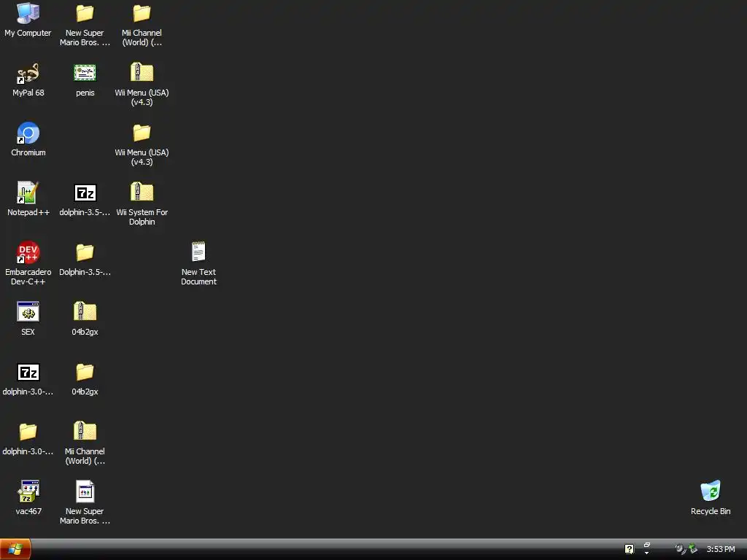The height and width of the screenshot is (560, 747).
Task: Select the zipped 04b2gx archive
Action: click(x=85, y=312)
